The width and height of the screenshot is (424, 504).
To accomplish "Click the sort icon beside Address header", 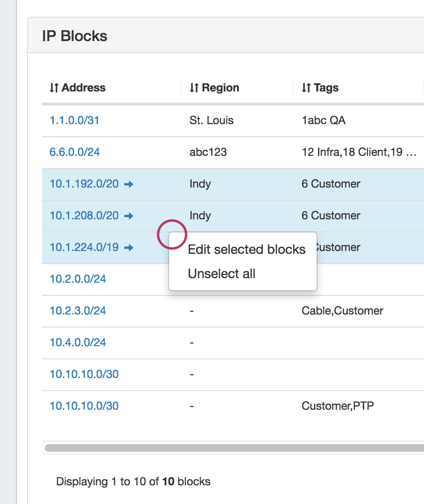I will tap(54, 88).
